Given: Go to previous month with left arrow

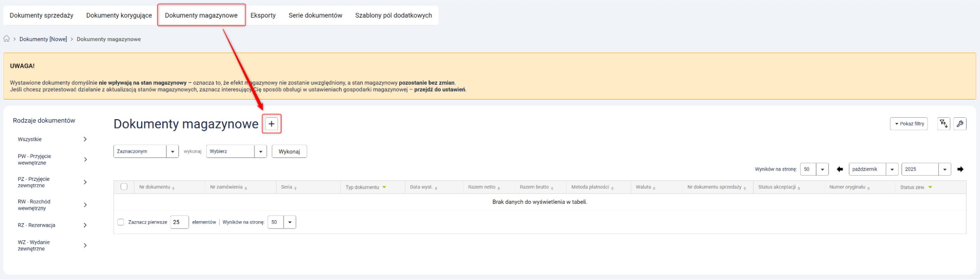Looking at the screenshot, I should [x=840, y=169].
